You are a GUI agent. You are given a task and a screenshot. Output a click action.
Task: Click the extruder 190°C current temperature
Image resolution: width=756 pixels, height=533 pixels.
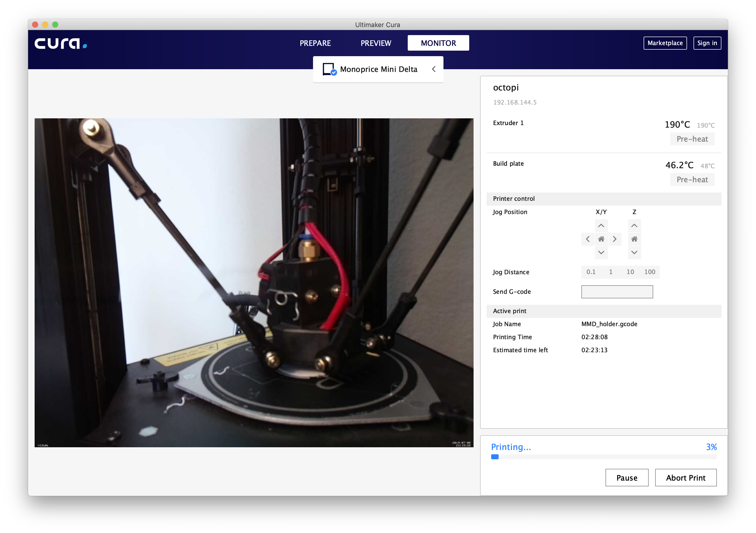click(x=677, y=125)
